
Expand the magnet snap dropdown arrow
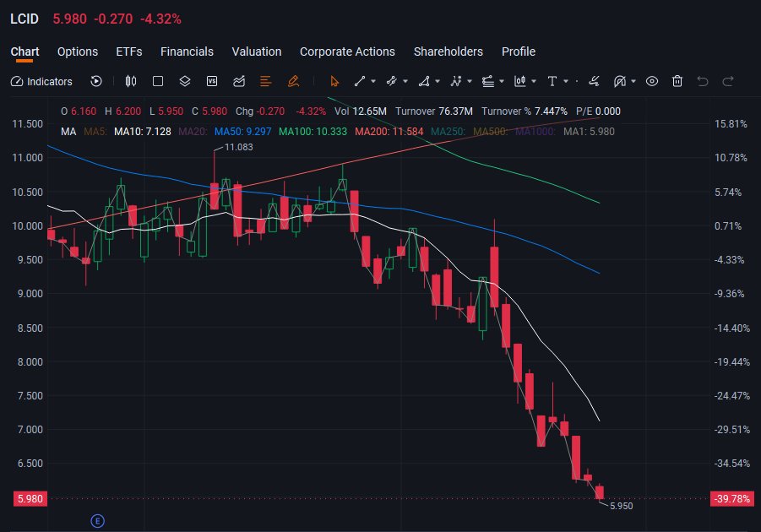pos(633,82)
